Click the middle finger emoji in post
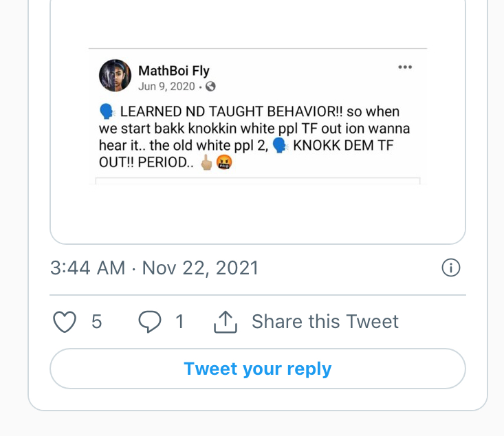Image resolution: width=504 pixels, height=436 pixels. pyautogui.click(x=206, y=162)
